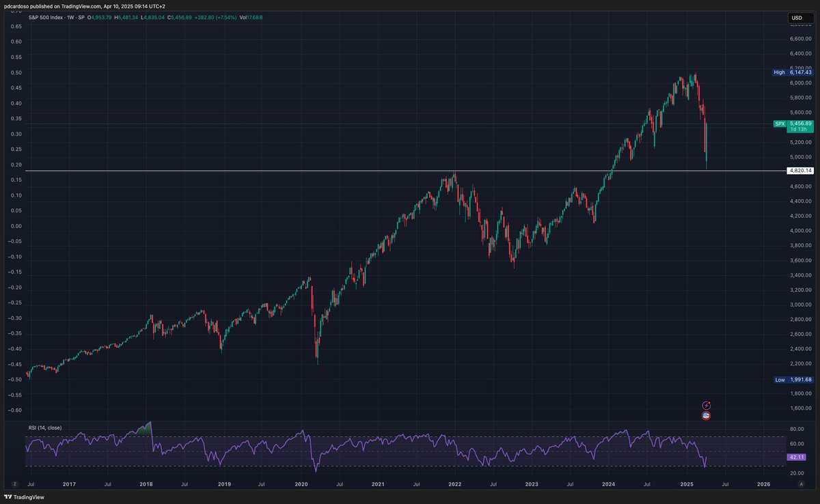
Task: Click the 2018 label on the time axis
Action: pos(146,484)
